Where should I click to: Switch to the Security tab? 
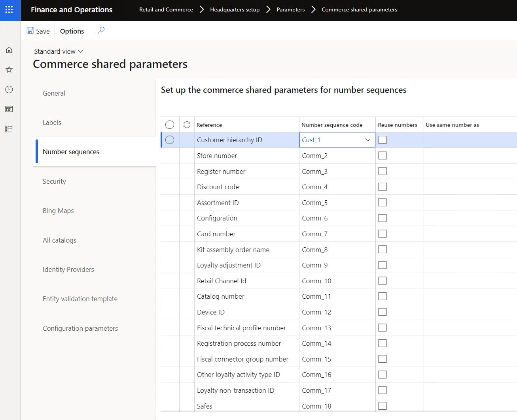click(54, 181)
